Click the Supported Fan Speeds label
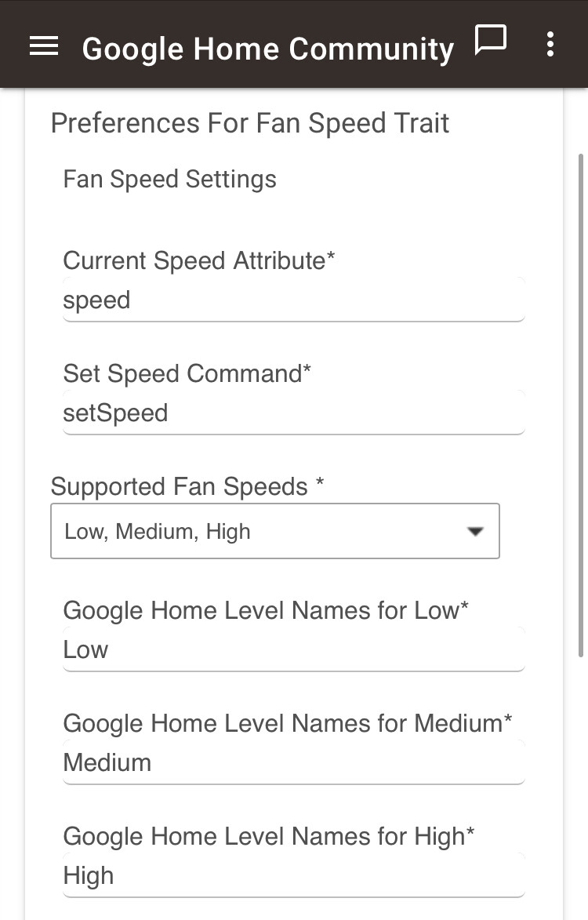 [187, 486]
